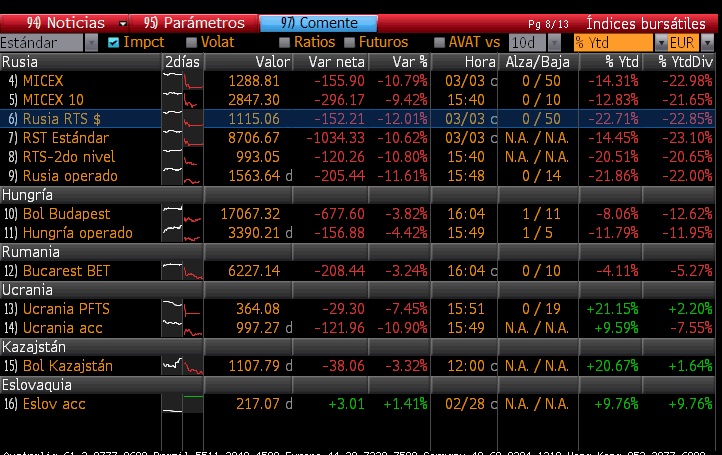This screenshot has height=455, width=722.
Task: Select 6) Rusia RTS $ row
Action: click(x=357, y=119)
